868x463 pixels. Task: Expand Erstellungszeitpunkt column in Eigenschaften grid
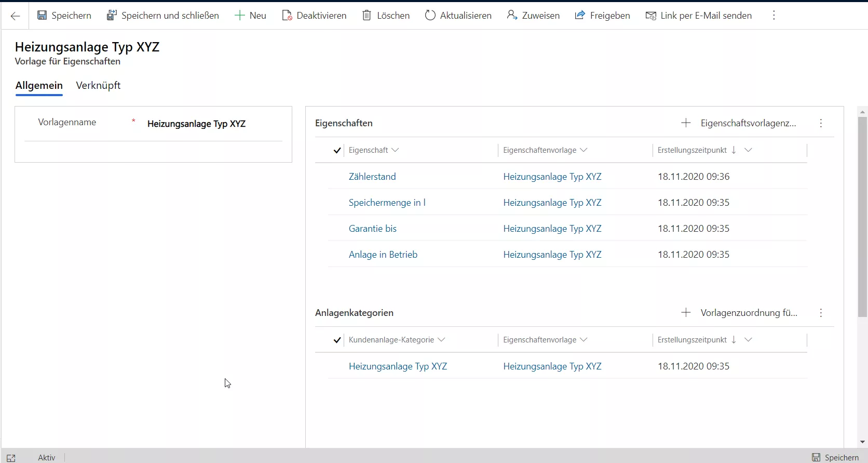click(748, 150)
